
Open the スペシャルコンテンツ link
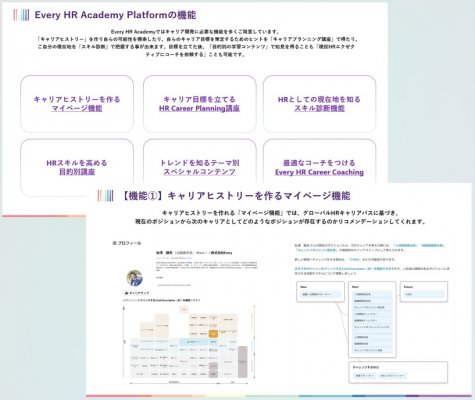[199, 172]
